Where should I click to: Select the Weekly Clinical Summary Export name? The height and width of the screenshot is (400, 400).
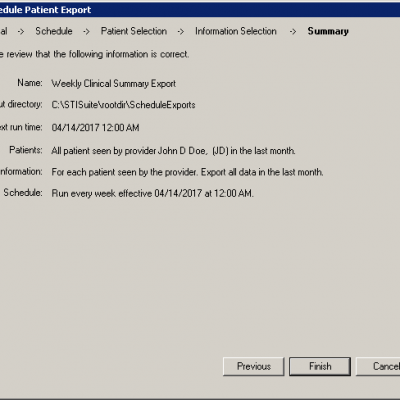(113, 83)
